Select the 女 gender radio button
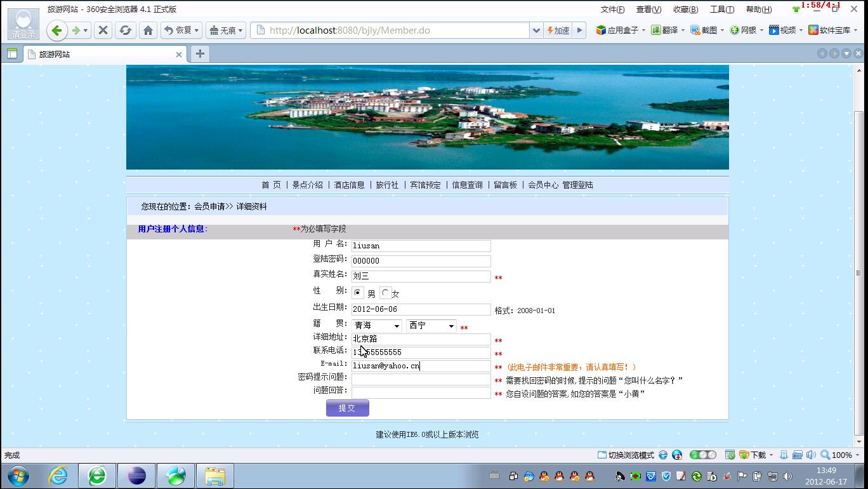868x489 pixels. click(385, 293)
